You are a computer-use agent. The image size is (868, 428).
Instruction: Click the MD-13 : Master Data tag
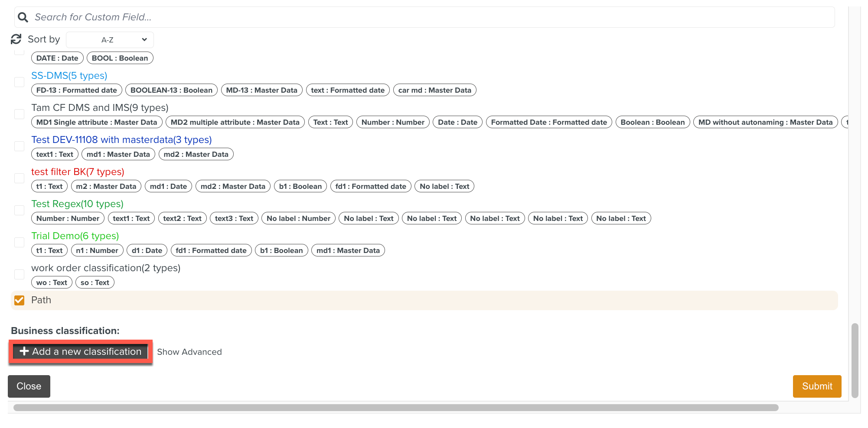click(261, 91)
